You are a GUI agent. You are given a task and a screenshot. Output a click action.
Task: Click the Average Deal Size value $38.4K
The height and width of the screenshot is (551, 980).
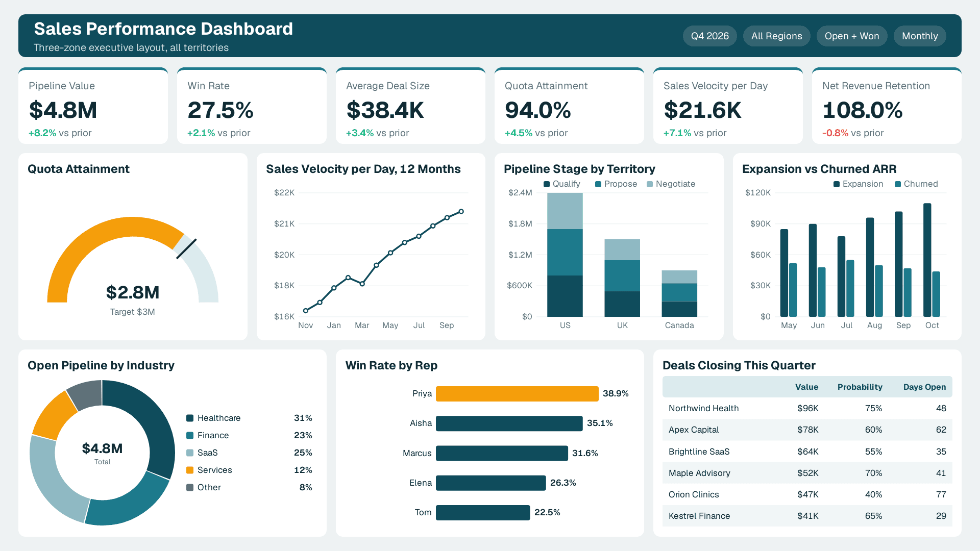[x=385, y=110]
